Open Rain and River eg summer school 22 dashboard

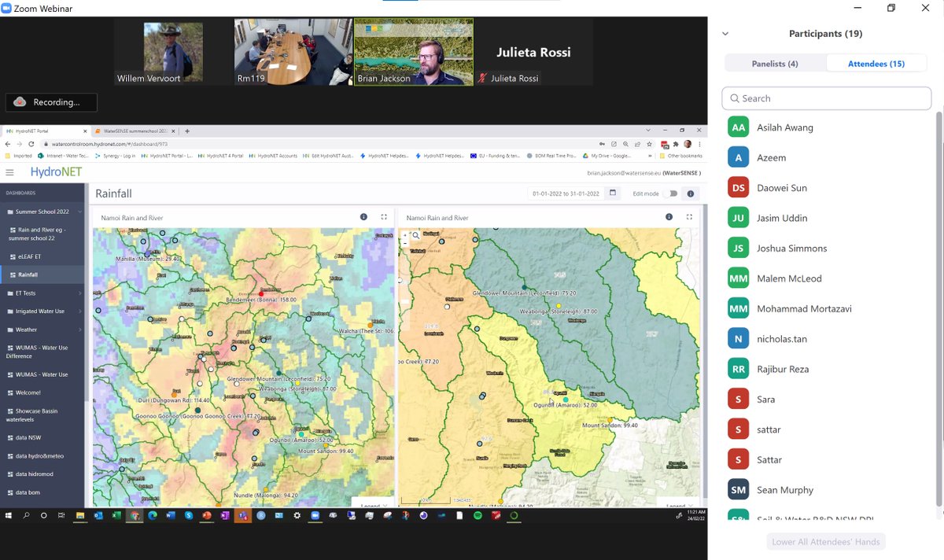[42, 234]
